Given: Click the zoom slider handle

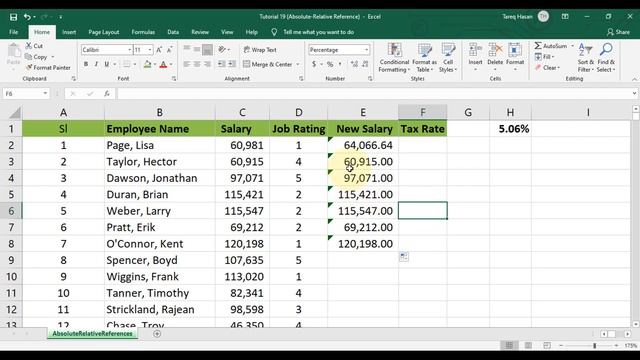Looking at the screenshot, I should pyautogui.click(x=595, y=346).
